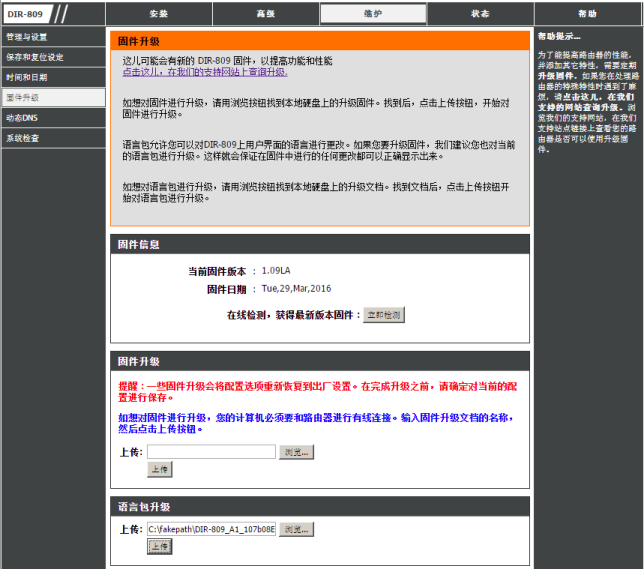
Task: Click 上传 button in 固件升级 section
Action: point(159,469)
